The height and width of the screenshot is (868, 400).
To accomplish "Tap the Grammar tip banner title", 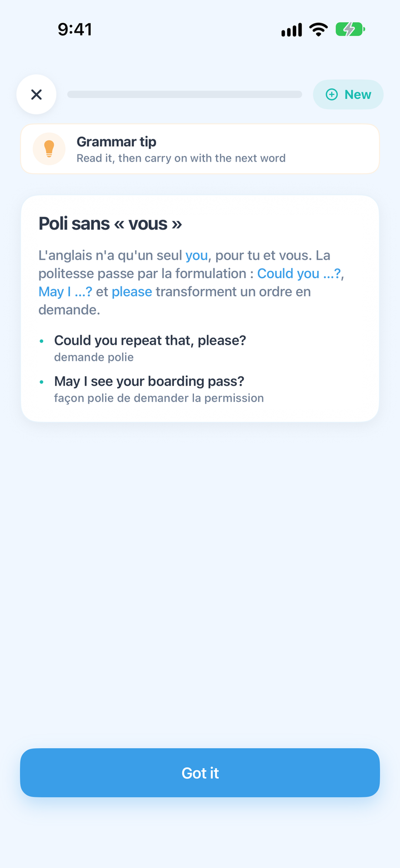I will (117, 142).
